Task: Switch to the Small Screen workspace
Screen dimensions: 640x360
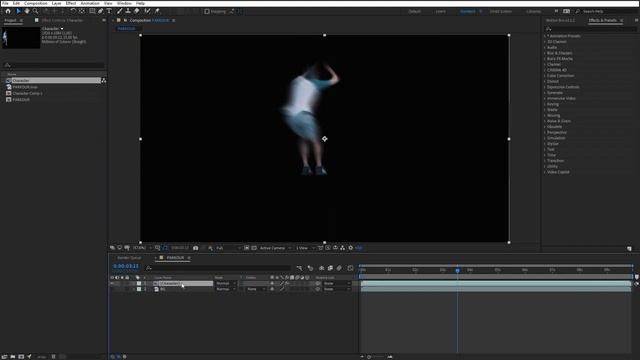Action: (x=501, y=11)
